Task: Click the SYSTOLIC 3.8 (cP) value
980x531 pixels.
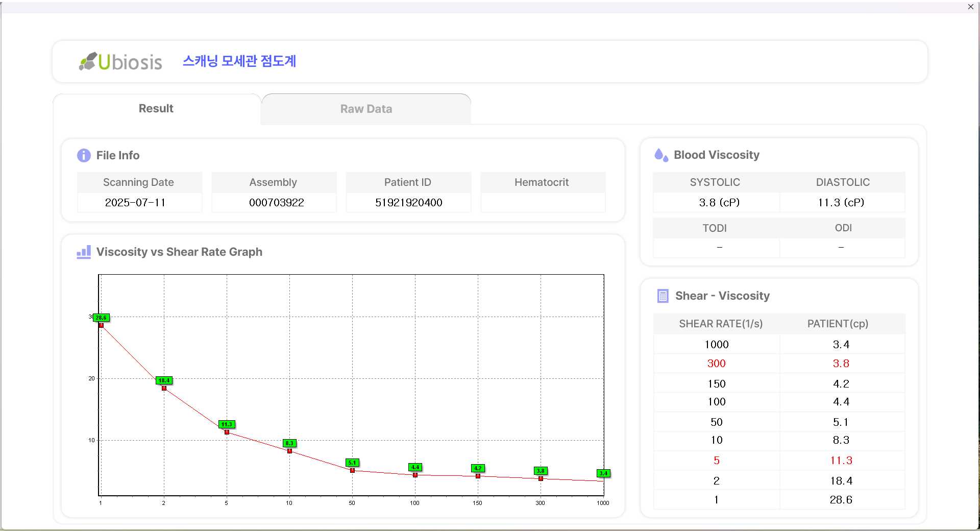Action: [719, 202]
